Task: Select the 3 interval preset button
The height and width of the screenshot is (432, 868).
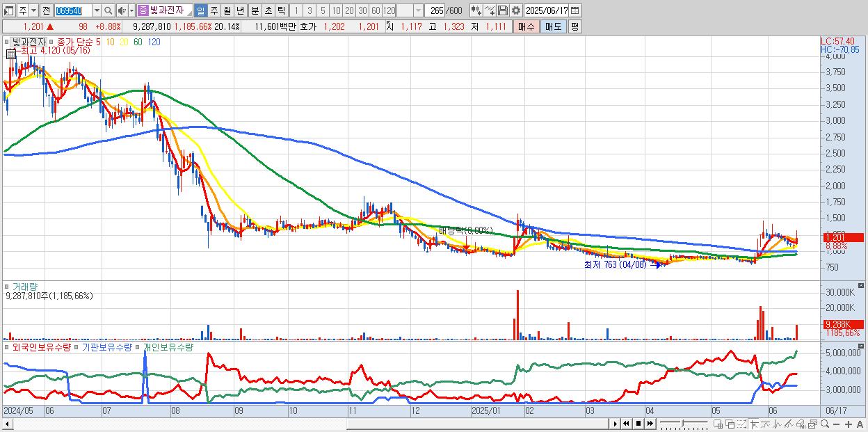Action: [310, 10]
